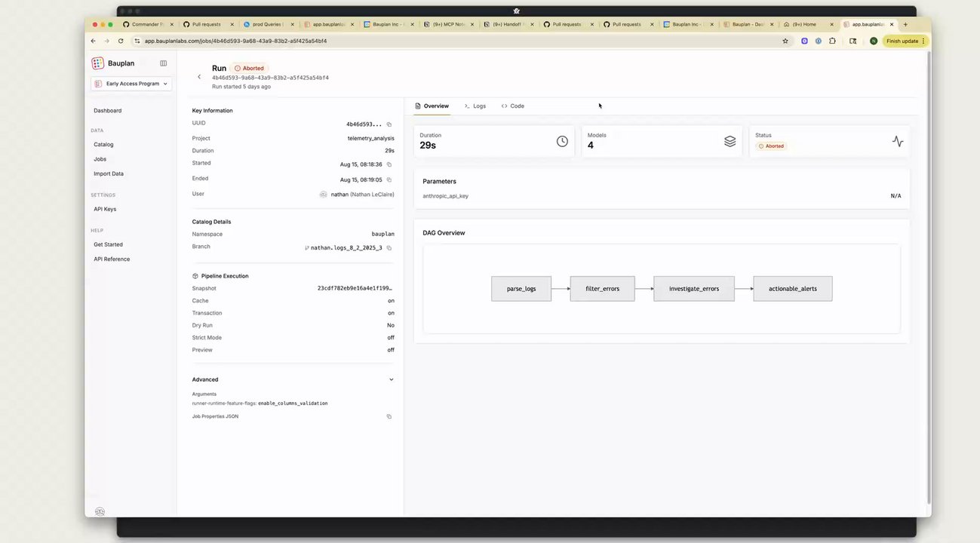
Task: Click the browser address bar URL
Action: point(235,41)
